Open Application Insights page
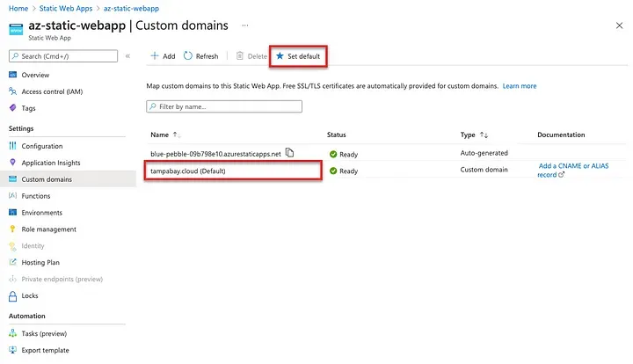The image size is (633, 364). (51, 163)
